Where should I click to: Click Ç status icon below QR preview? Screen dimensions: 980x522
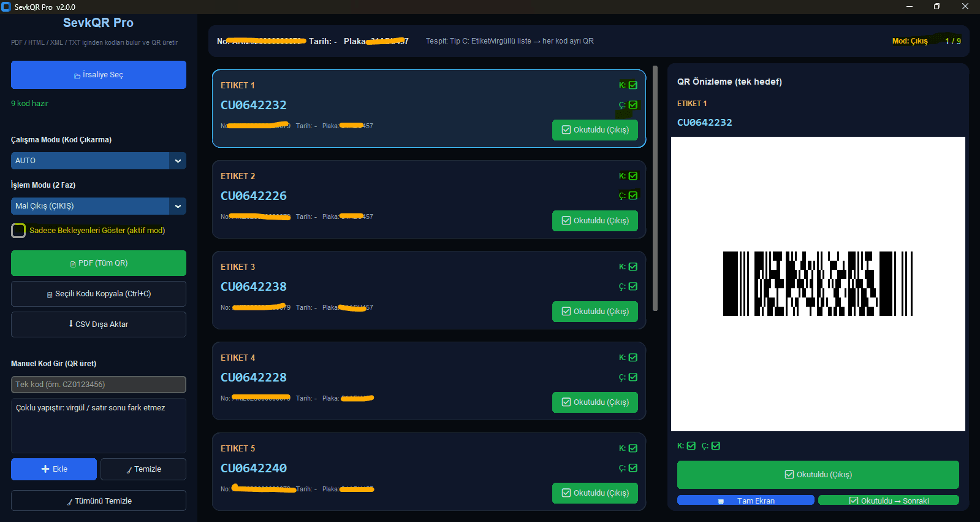click(715, 446)
